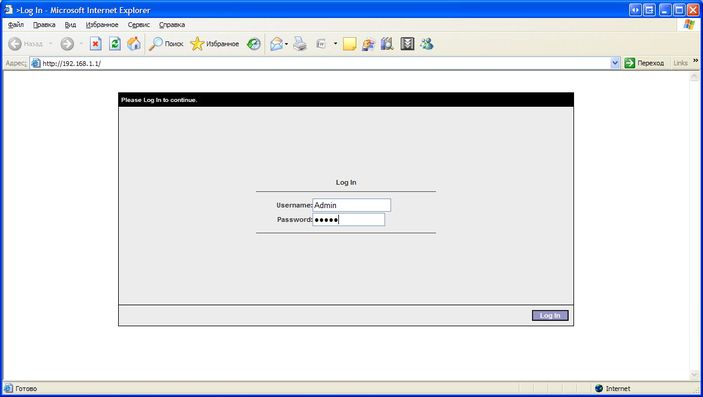The image size is (703, 397).
Task: Click the Windows flag logo
Action: pos(689,25)
